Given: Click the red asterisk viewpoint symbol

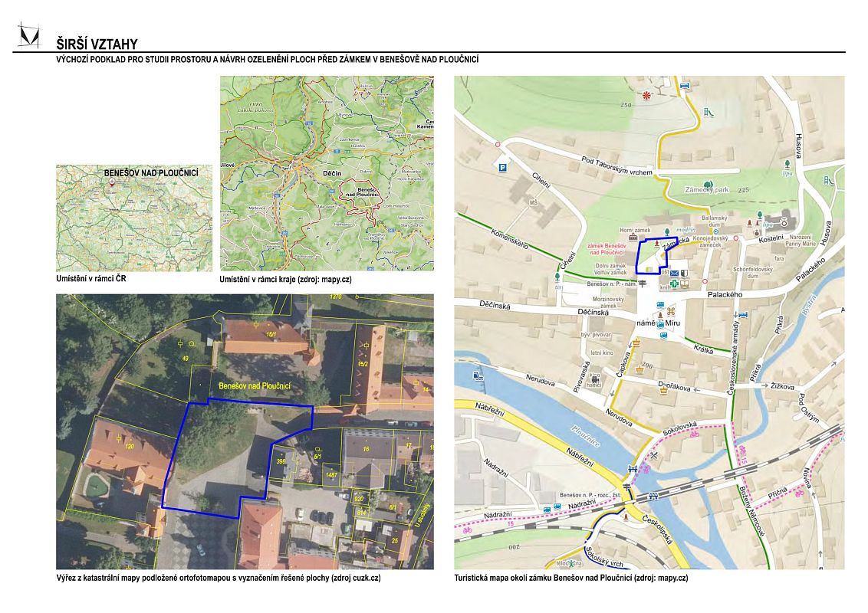Looking at the screenshot, I should coord(646,96).
